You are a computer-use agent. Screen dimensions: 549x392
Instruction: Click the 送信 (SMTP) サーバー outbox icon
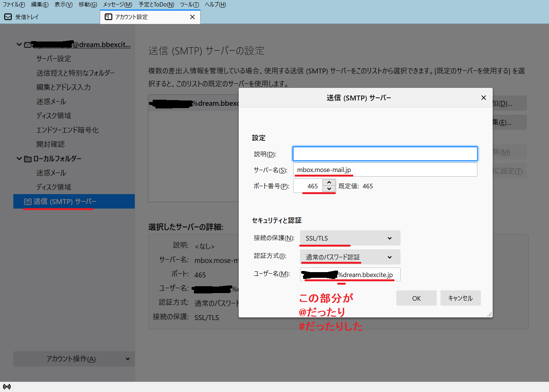tap(28, 202)
